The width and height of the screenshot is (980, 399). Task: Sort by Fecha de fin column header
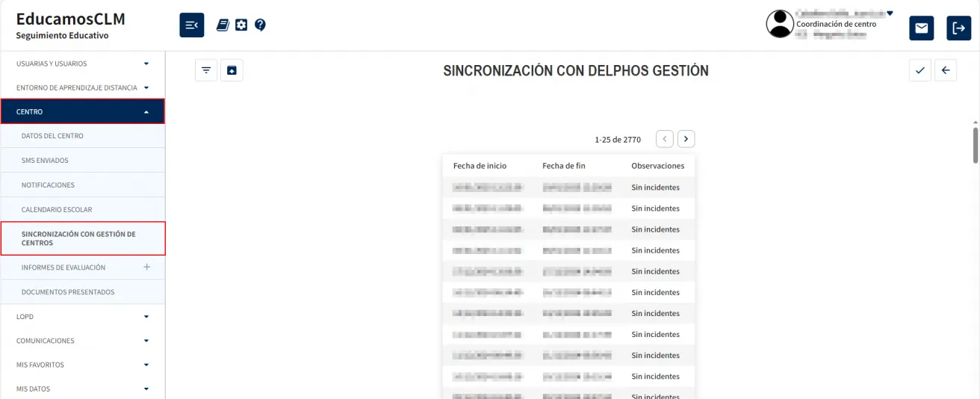point(564,166)
